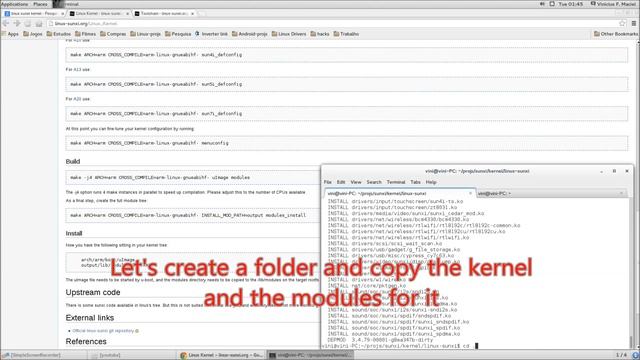640x360 pixels.
Task: Open the terminal Edit menu
Action: click(x=341, y=182)
